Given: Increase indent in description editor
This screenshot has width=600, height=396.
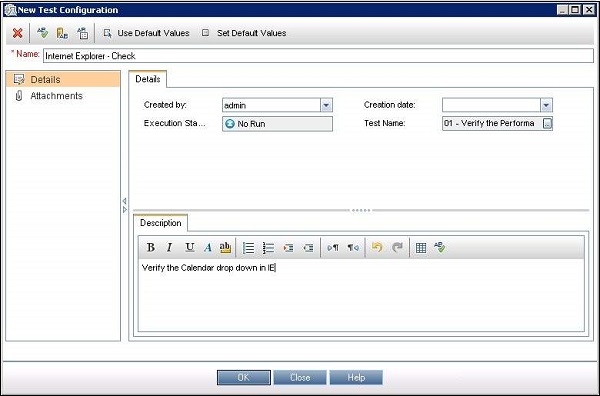Looking at the screenshot, I should coord(289,248).
